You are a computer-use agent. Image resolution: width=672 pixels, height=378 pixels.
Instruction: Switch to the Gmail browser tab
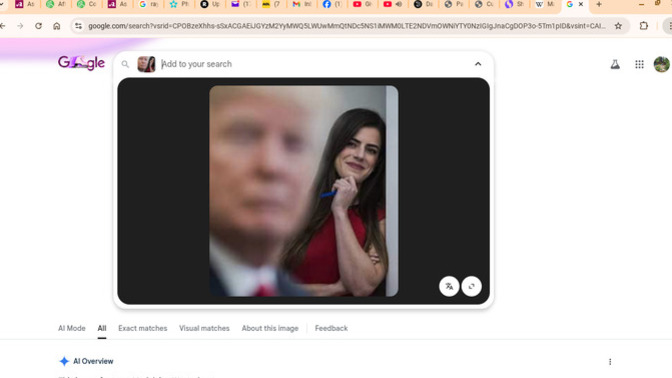[302, 4]
